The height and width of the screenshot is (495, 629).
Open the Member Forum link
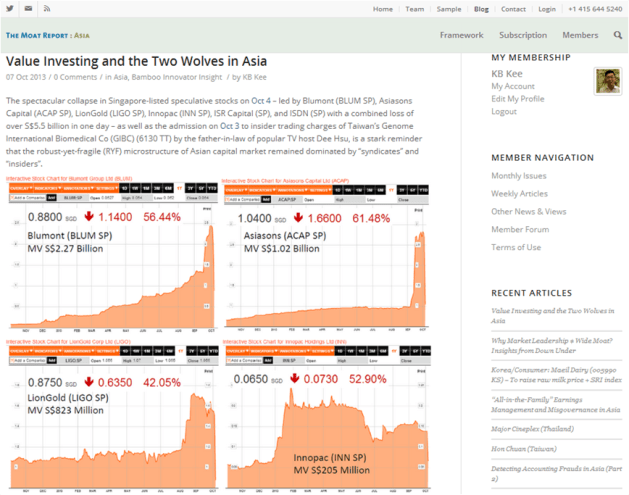pyautogui.click(x=519, y=230)
